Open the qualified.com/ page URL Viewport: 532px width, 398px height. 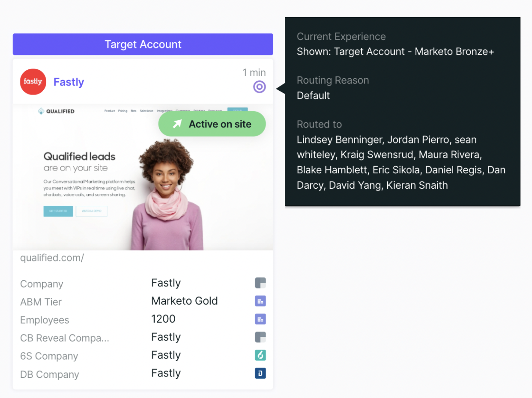point(52,258)
